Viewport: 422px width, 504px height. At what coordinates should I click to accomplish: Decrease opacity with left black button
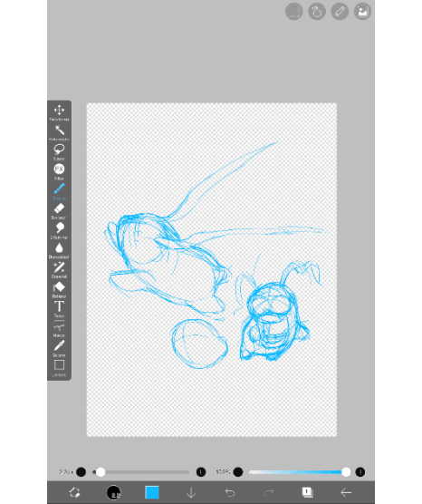(238, 472)
